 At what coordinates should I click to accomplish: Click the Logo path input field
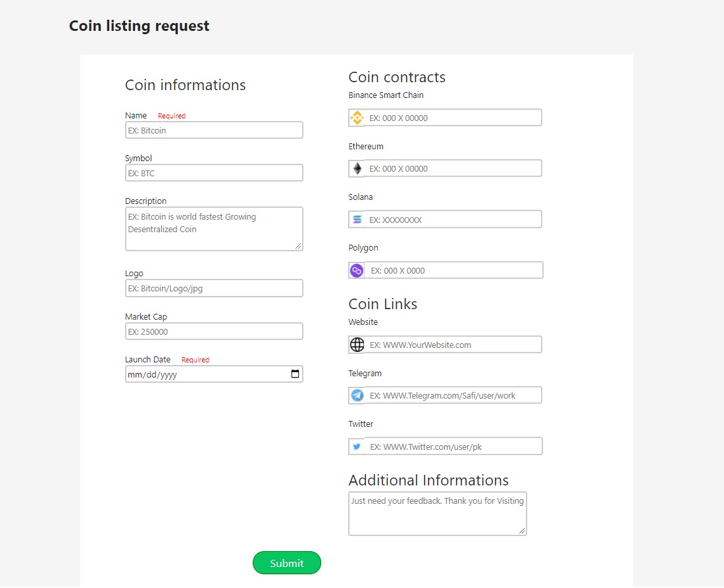pyautogui.click(x=214, y=287)
